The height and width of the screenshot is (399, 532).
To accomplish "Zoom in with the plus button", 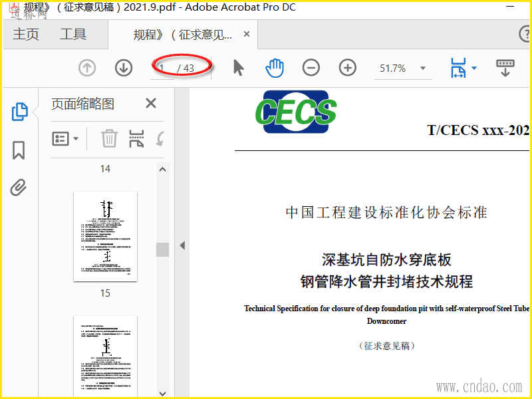I will point(348,68).
